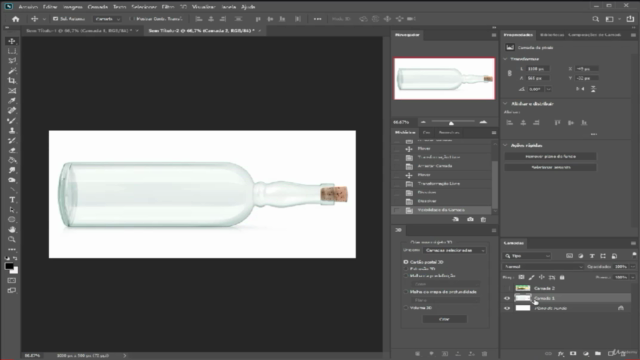
Task: Select the Clone Stamp tool
Action: 12,130
